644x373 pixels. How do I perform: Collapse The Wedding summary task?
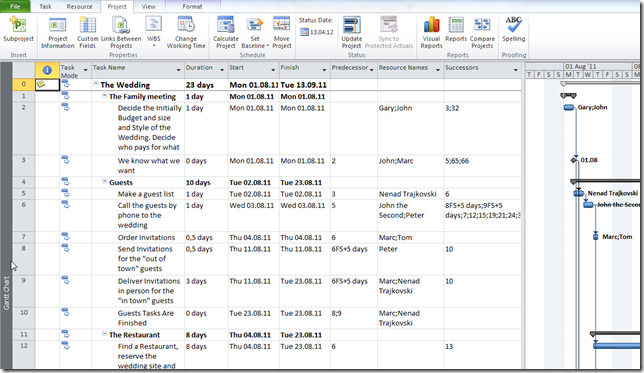96,83
